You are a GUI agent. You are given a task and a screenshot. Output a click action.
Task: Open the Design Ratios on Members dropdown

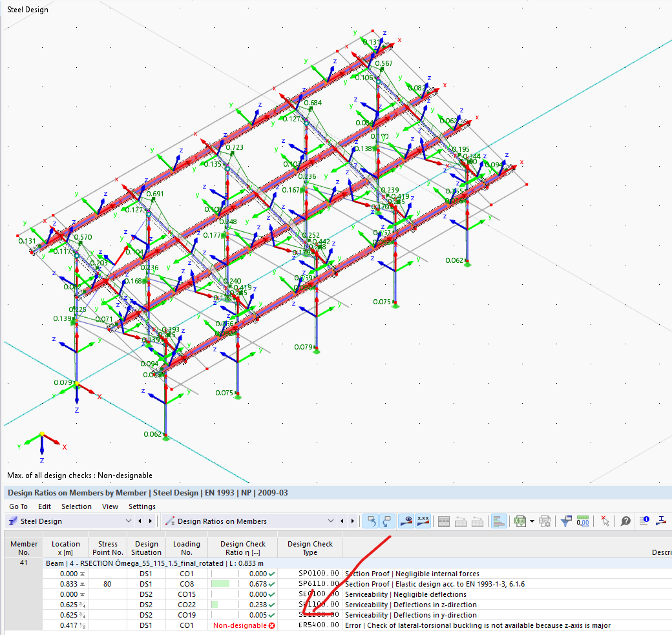pos(331,521)
